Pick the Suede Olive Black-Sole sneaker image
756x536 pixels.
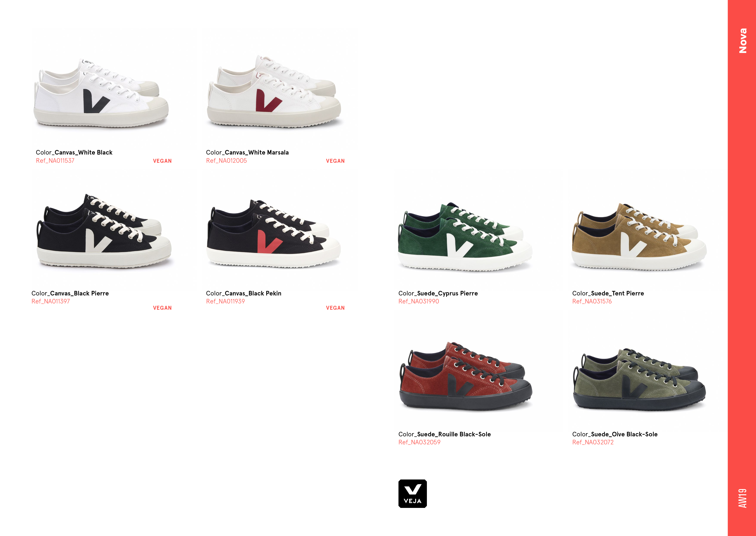coord(639,380)
